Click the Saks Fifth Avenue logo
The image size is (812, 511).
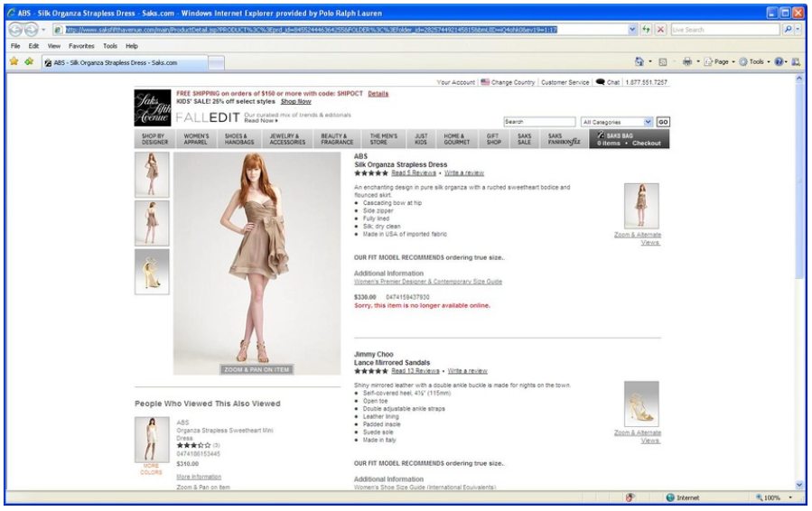(x=153, y=107)
